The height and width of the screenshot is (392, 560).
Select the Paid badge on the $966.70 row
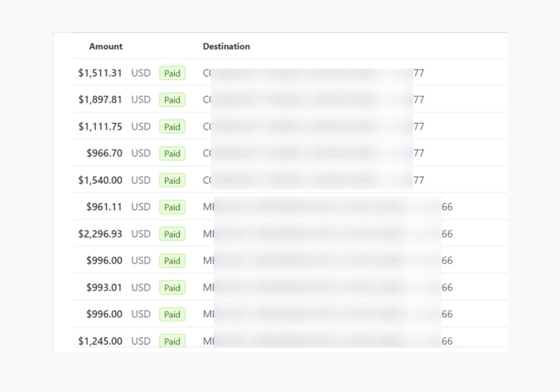pos(172,154)
